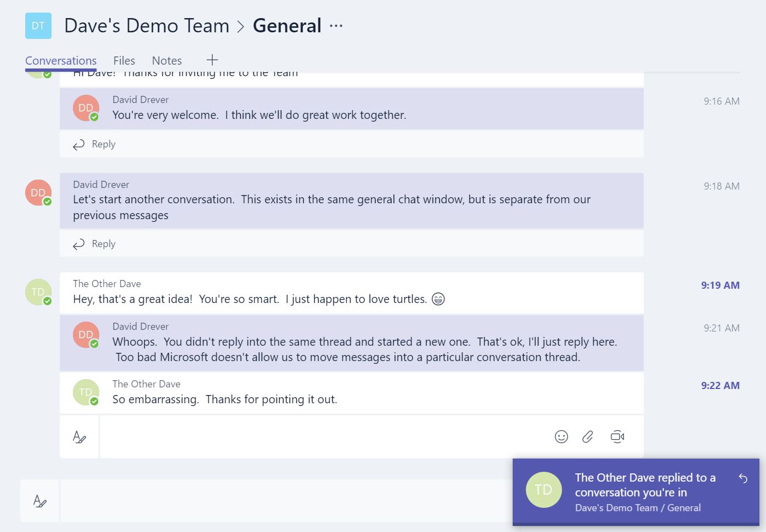Screen dimensions: 766x532
Task: Switch to the Conversations tab
Action: click(x=61, y=61)
